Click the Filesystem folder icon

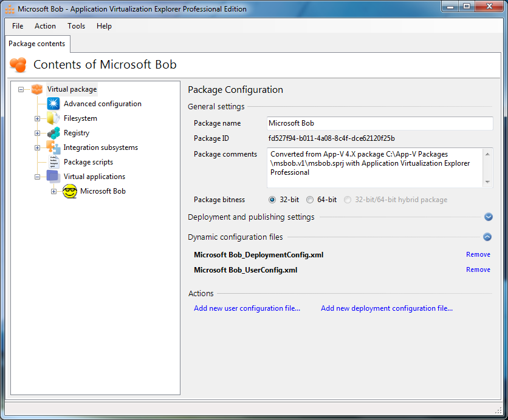tap(53, 118)
